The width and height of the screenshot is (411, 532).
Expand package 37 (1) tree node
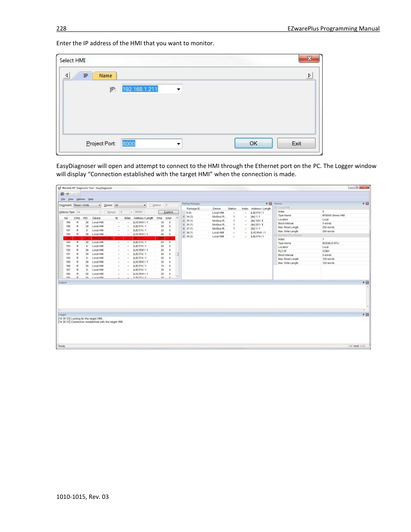[184, 229]
